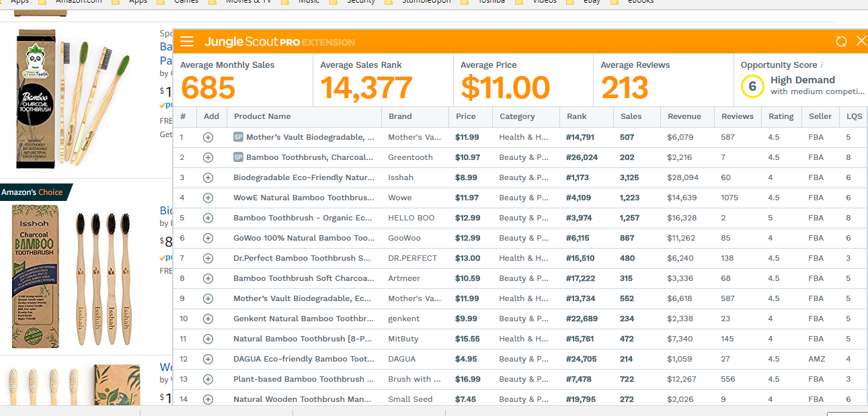Click the rank cell '#26,024'
This screenshot has height=416, width=868.
[x=582, y=157]
